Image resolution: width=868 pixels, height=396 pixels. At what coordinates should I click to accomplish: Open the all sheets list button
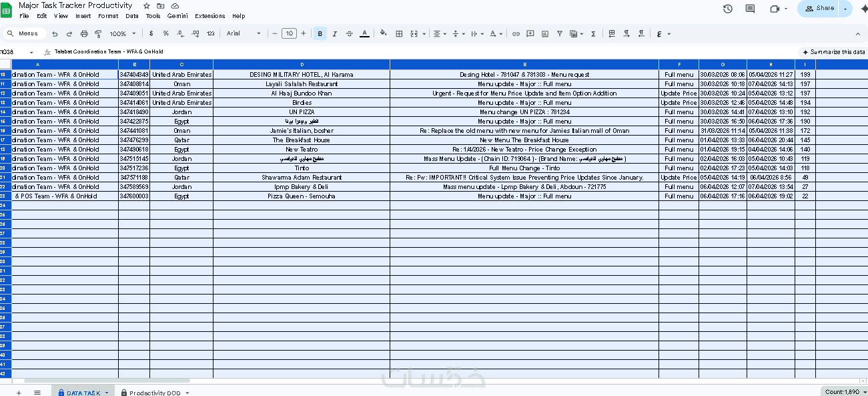click(37, 393)
